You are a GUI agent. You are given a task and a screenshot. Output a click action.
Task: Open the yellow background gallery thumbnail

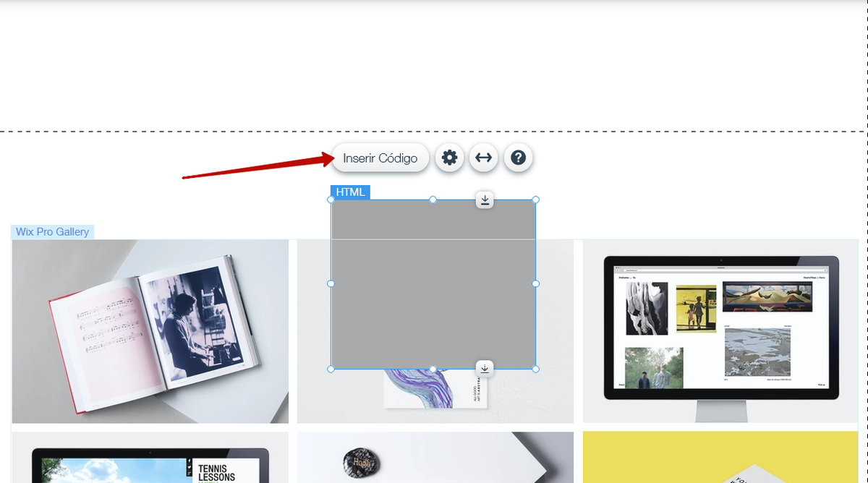tap(720, 458)
